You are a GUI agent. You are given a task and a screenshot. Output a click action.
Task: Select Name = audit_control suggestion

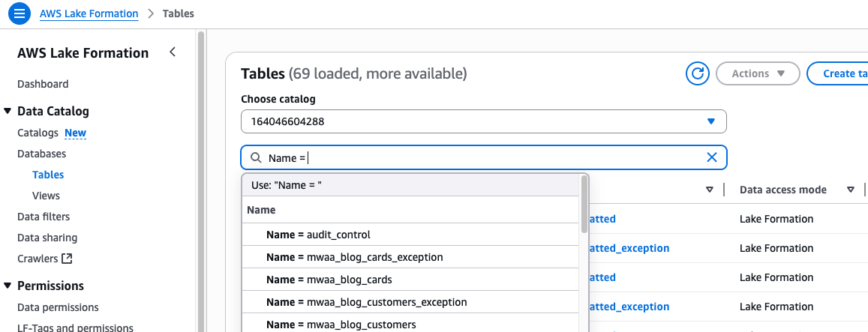pos(318,235)
